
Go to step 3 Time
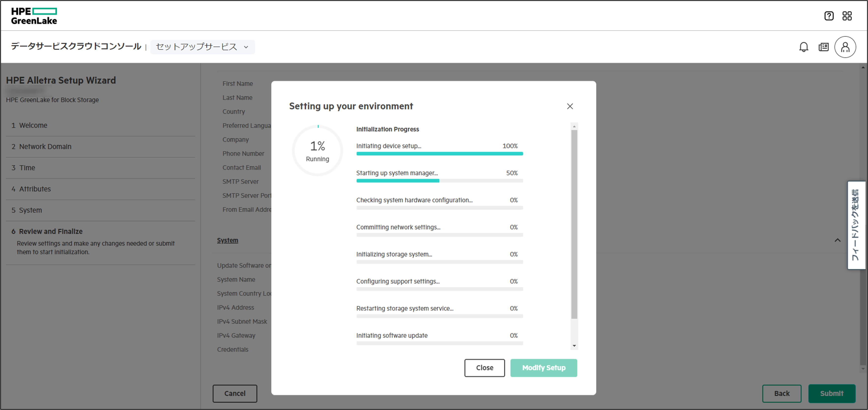point(101,168)
